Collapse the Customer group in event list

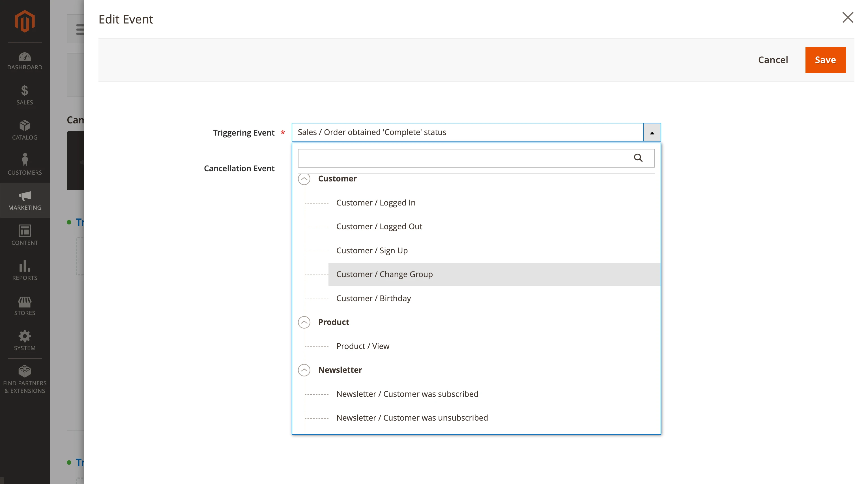coord(304,179)
